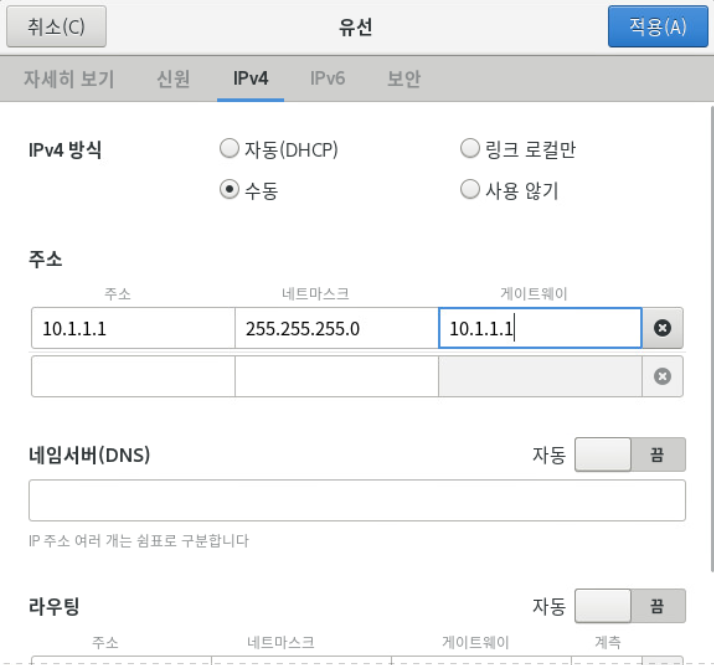The height and width of the screenshot is (665, 714).
Task: Click the empty second-row address field
Action: tap(133, 376)
